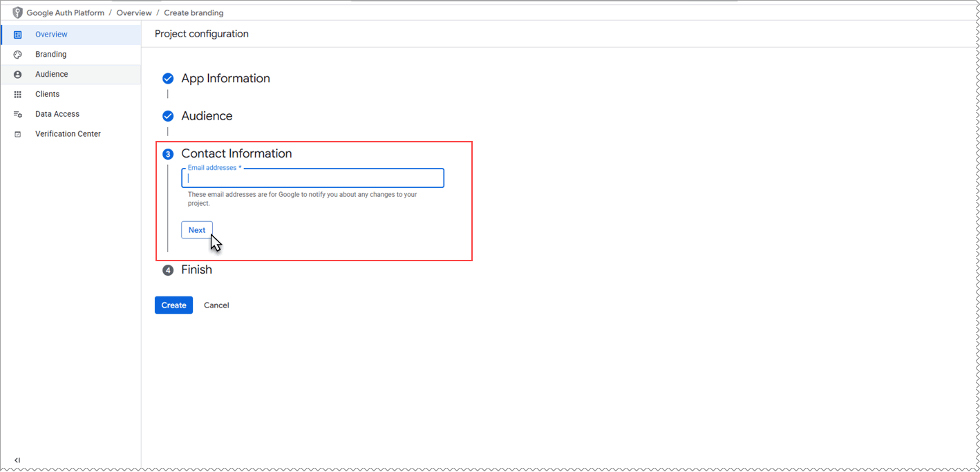Screen dimensions: 980x472
Task: Expand the App Information step heading
Action: (225, 79)
